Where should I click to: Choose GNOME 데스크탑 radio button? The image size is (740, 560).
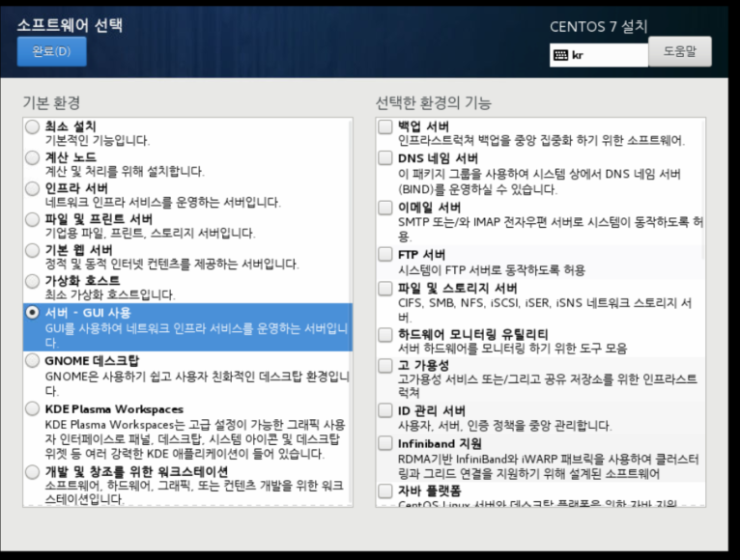(33, 361)
